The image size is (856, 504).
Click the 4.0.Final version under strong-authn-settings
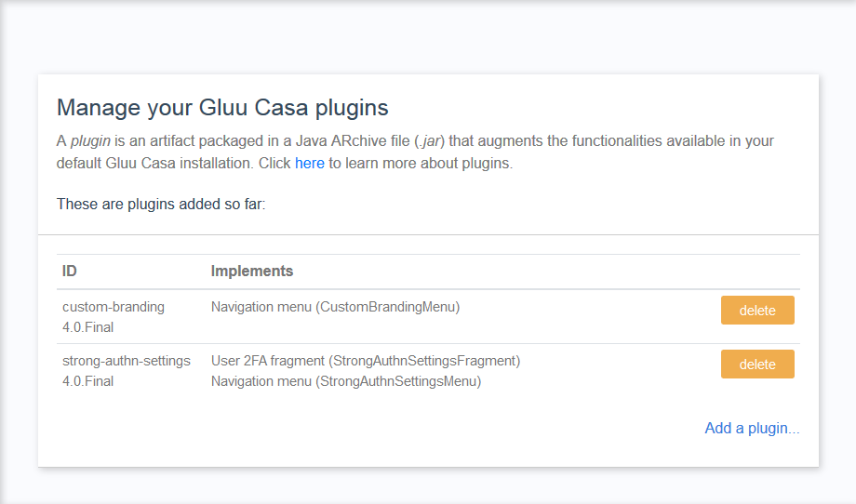(x=88, y=381)
